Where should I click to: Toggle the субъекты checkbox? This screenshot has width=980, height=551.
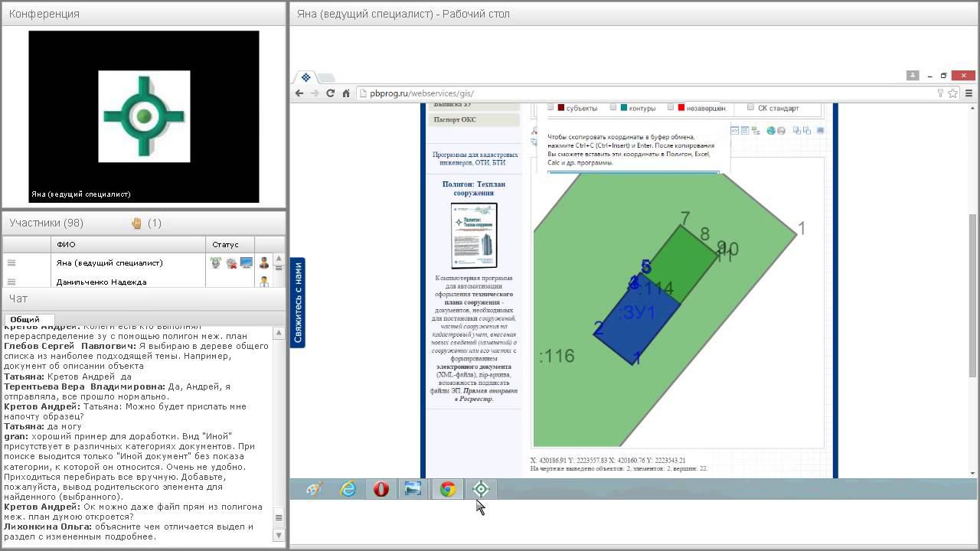(550, 108)
